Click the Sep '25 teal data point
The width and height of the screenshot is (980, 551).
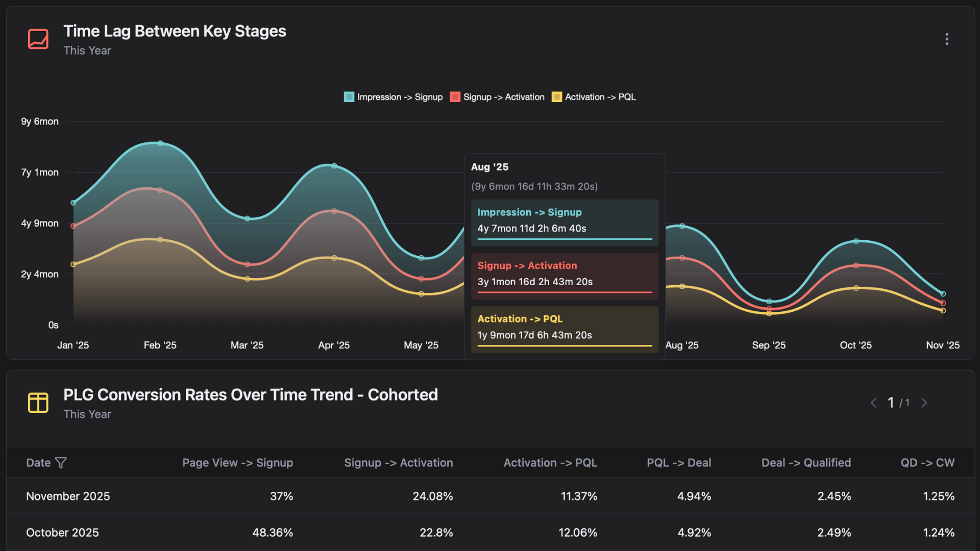(769, 302)
